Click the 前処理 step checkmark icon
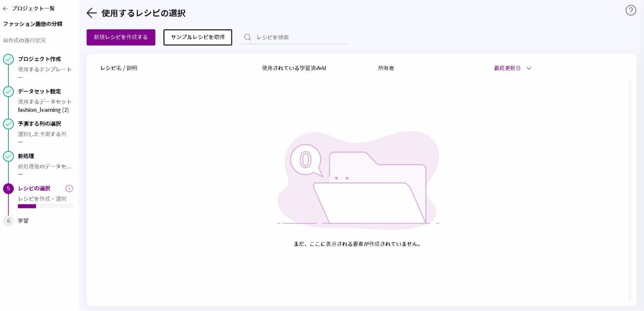Screen dimensions: 644x311 pos(8,156)
